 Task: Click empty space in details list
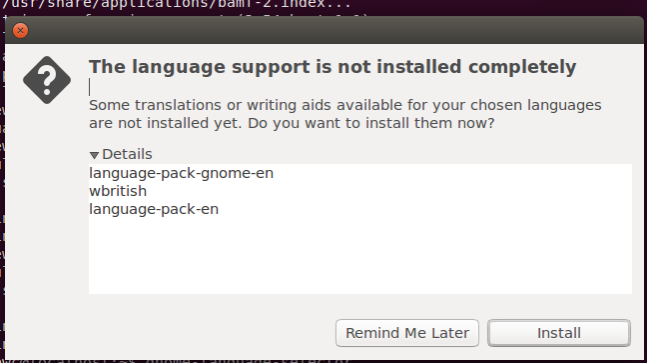360,256
